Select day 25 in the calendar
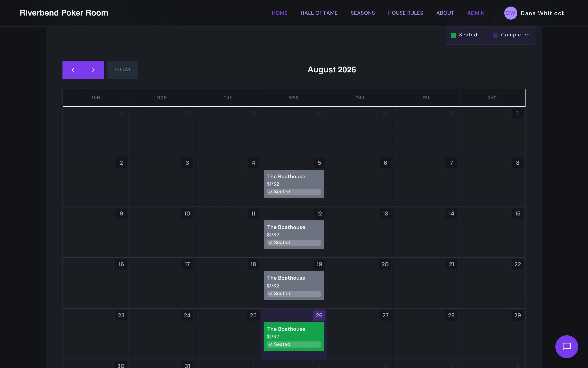Viewport: 588px width, 368px height. (x=253, y=315)
